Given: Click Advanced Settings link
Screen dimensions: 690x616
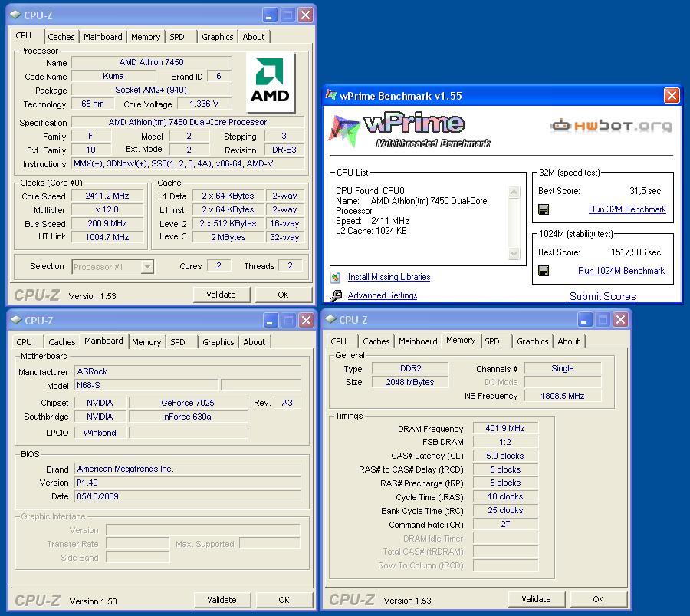Looking at the screenshot, I should tap(383, 295).
